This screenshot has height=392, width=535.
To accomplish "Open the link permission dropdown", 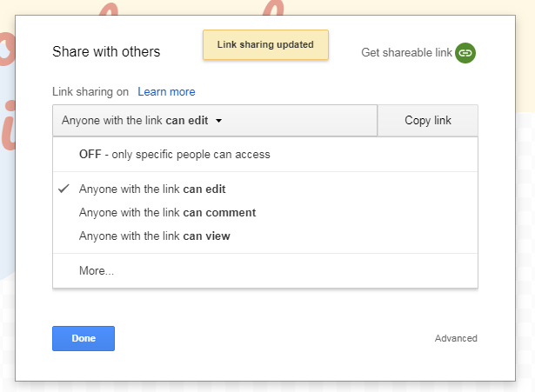I will click(x=215, y=120).
